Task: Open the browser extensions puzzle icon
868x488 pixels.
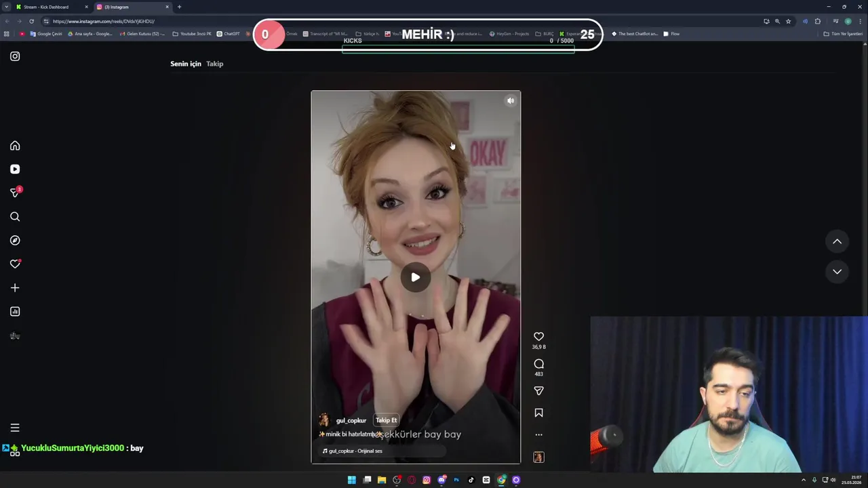Action: [x=817, y=21]
